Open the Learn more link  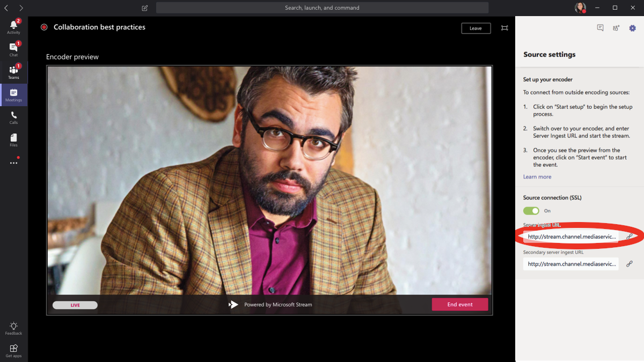pos(537,177)
